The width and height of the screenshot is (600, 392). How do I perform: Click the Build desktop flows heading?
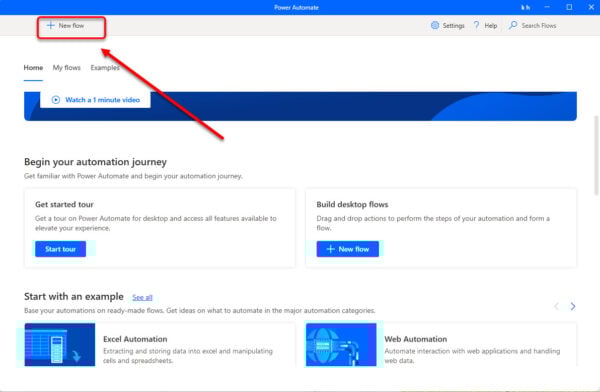pos(352,204)
